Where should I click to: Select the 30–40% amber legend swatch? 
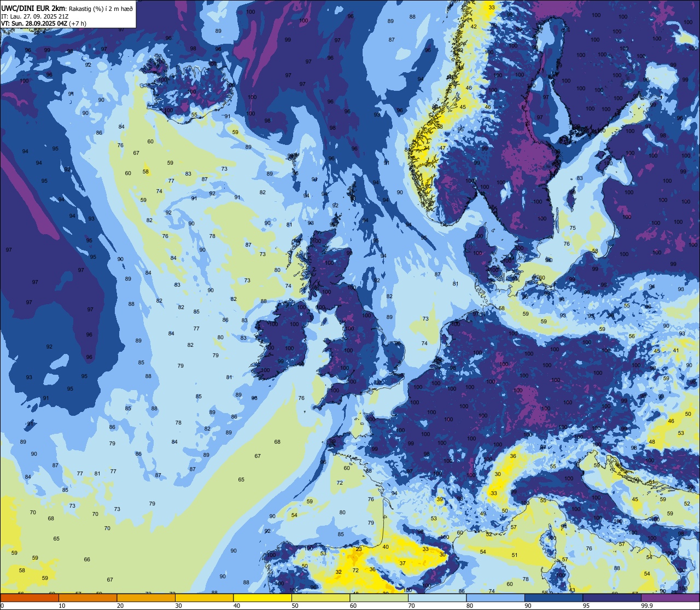(x=204, y=597)
